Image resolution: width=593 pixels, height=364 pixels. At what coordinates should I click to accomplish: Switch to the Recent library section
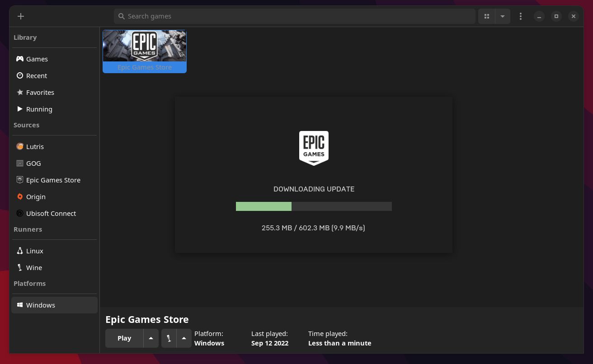(x=37, y=75)
